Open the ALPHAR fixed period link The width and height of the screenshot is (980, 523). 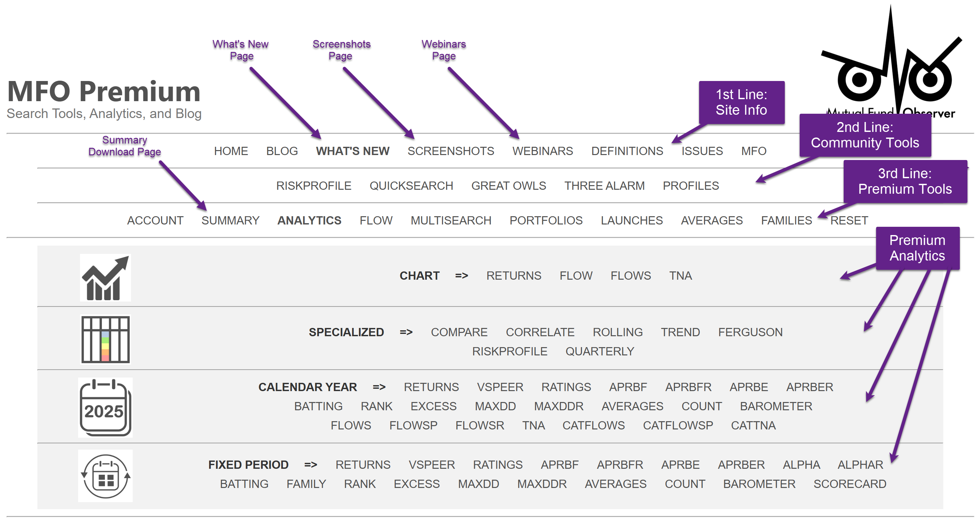[x=860, y=464]
